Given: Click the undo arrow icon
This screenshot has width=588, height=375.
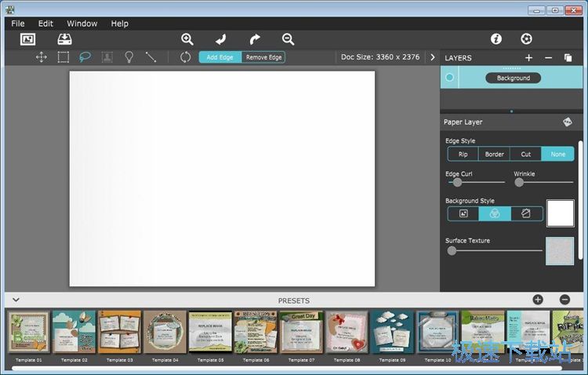Looking at the screenshot, I should [x=221, y=39].
